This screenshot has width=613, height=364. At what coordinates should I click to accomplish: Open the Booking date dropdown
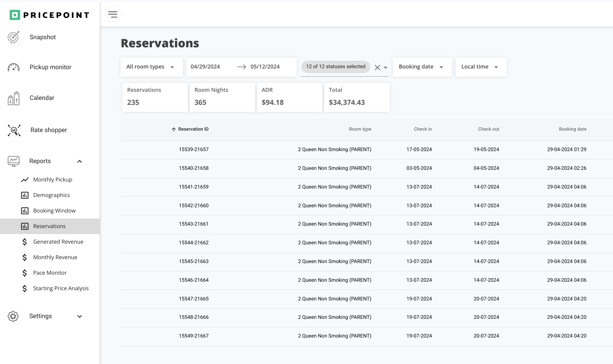point(422,67)
